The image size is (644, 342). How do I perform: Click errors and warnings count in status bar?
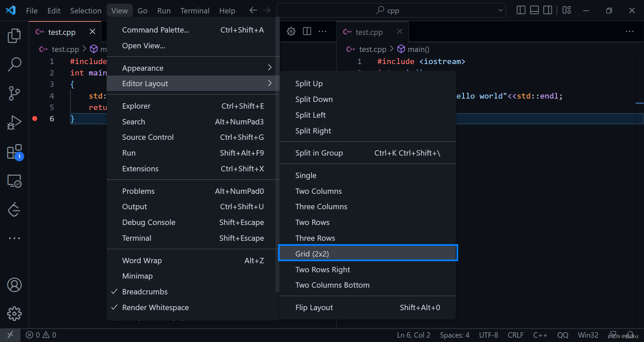click(x=41, y=335)
